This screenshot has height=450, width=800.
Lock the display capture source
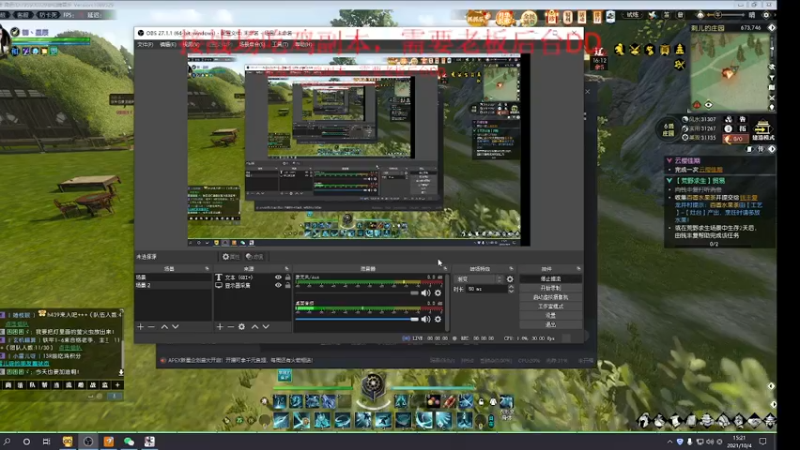click(288, 285)
